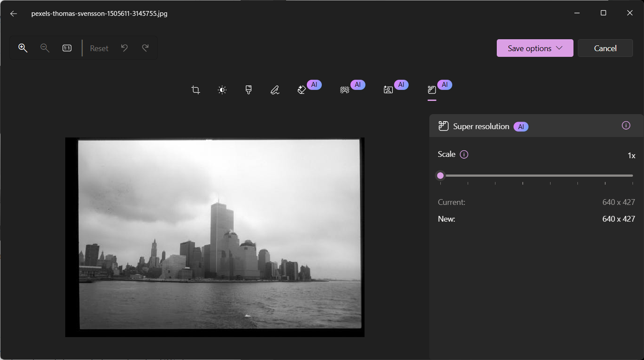Select the Crop tool icon
This screenshot has height=360, width=644.
[196, 90]
